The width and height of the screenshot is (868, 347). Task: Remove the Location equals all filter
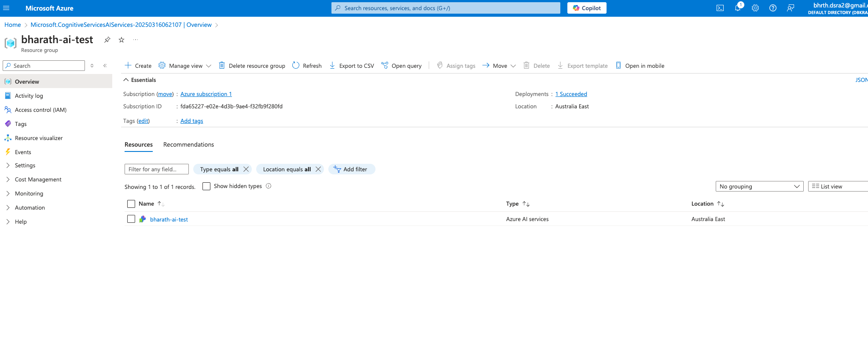click(318, 169)
